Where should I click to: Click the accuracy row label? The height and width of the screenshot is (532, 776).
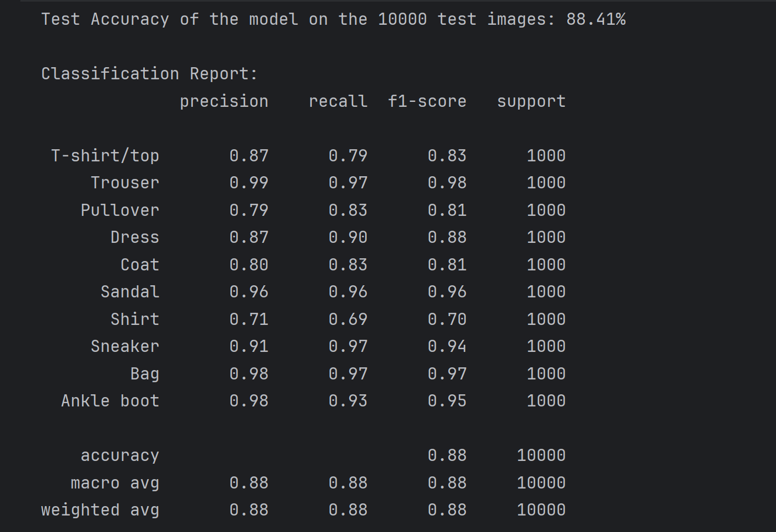(120, 455)
